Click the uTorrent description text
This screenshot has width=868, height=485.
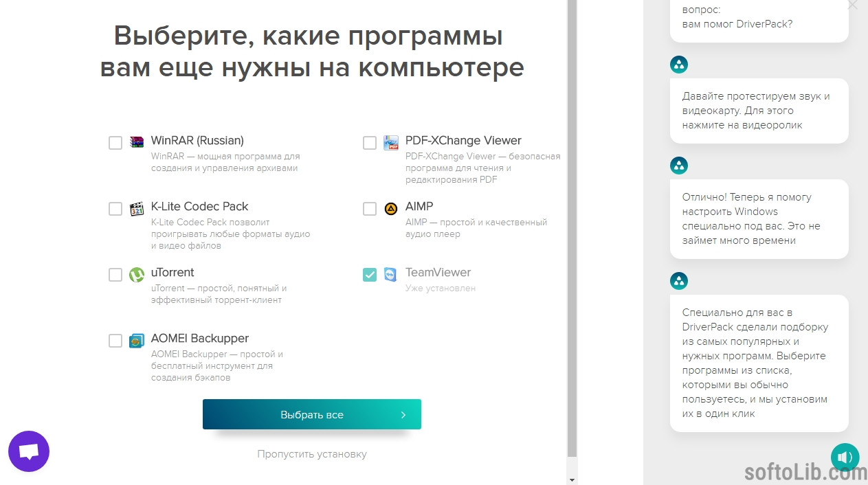(x=219, y=294)
